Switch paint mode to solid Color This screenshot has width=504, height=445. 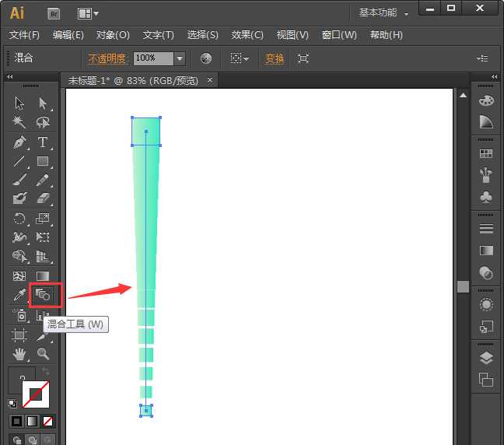click(16, 421)
